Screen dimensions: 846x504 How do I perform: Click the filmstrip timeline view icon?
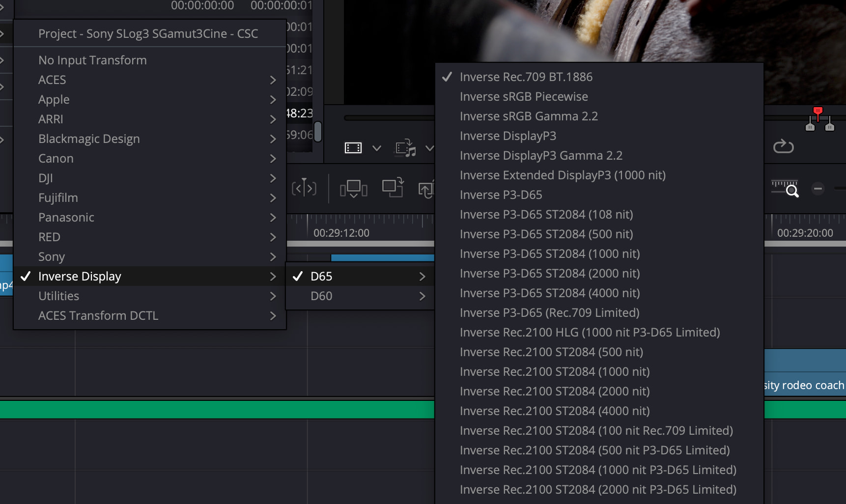point(353,148)
